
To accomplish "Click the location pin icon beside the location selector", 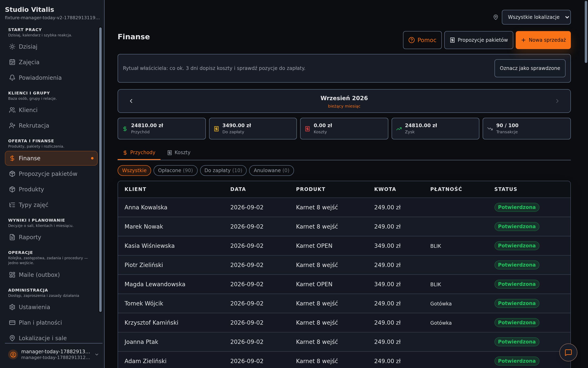I will 496,17.
